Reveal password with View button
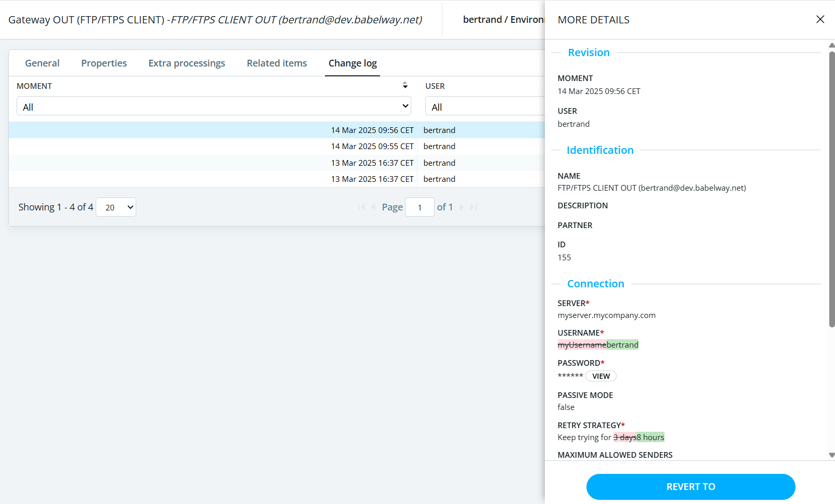Viewport: 835px width, 504px height. coord(601,376)
